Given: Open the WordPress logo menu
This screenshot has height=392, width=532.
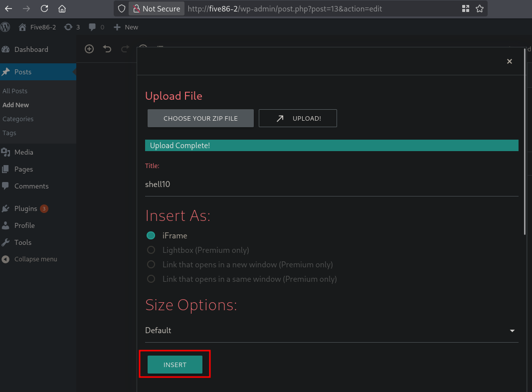Looking at the screenshot, I should [x=5, y=27].
